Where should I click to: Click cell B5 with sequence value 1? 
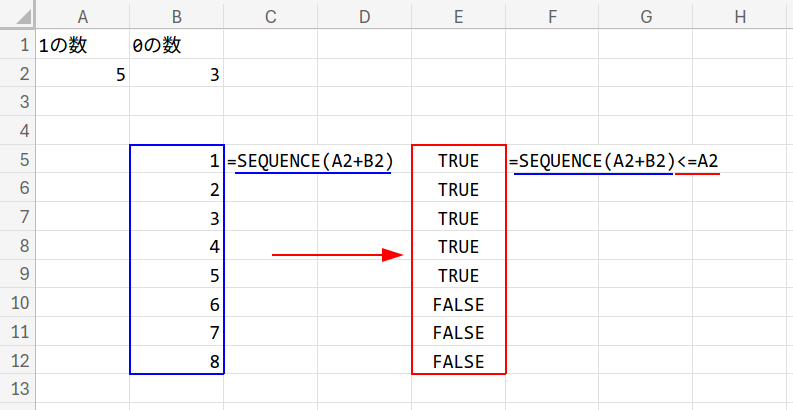tap(176, 160)
